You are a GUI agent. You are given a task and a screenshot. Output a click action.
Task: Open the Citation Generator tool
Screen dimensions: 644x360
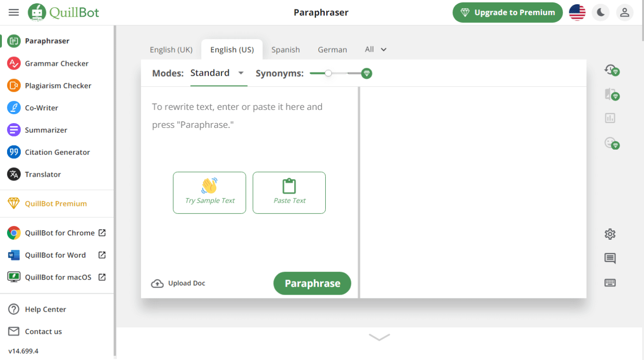tap(57, 153)
